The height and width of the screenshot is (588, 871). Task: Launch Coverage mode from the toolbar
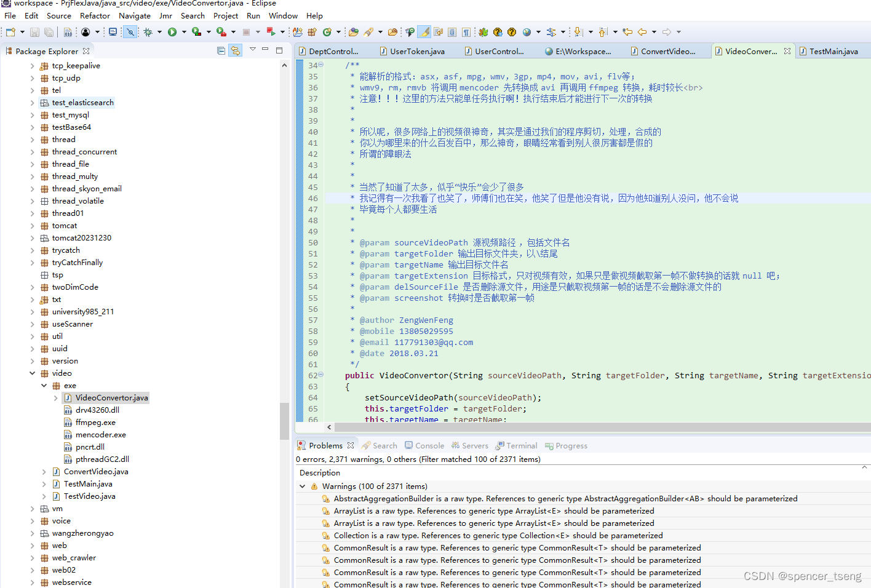197,32
